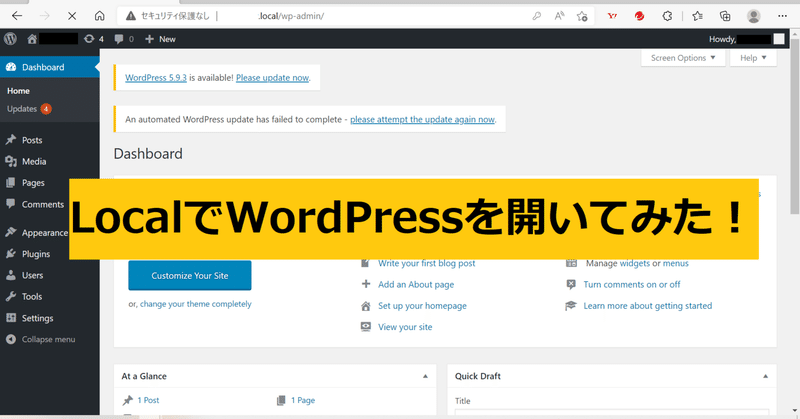Open Settings menu
The height and width of the screenshot is (419, 800).
(37, 318)
